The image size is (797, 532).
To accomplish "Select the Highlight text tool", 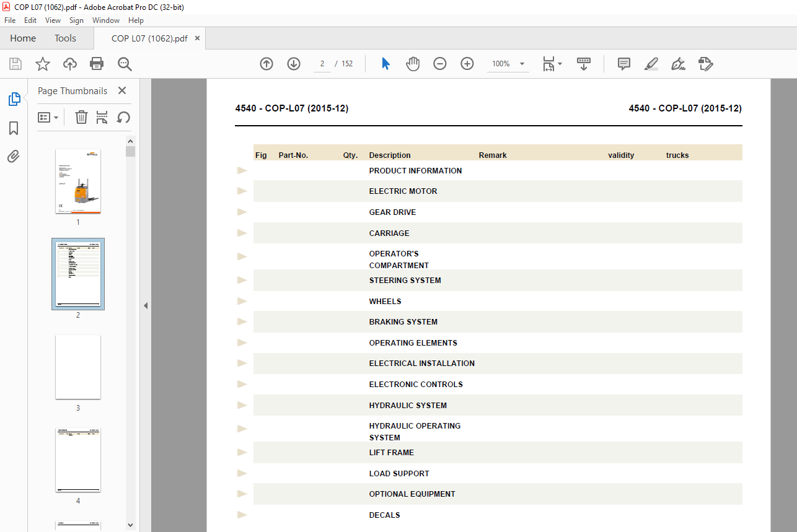I will (651, 64).
